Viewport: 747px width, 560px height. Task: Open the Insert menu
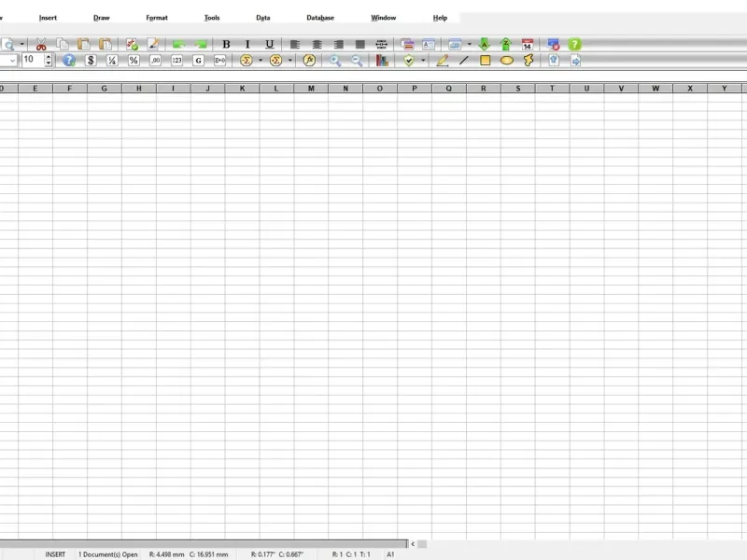tap(48, 18)
